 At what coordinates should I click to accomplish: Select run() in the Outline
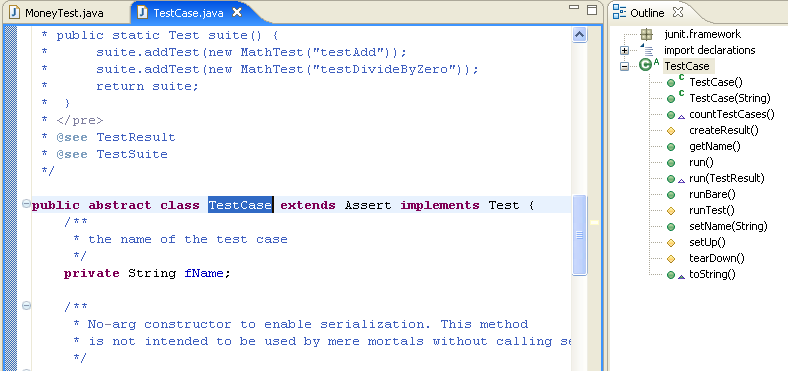702,162
